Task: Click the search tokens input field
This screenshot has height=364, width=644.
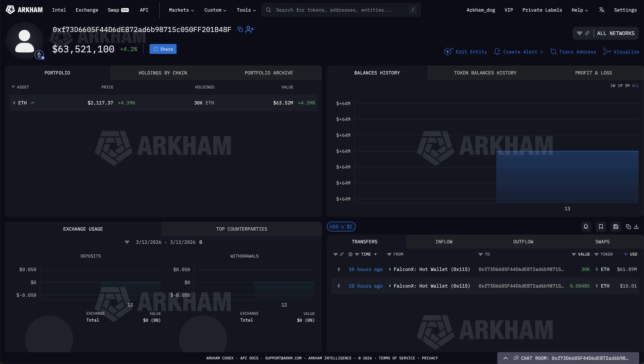Action: [341, 10]
